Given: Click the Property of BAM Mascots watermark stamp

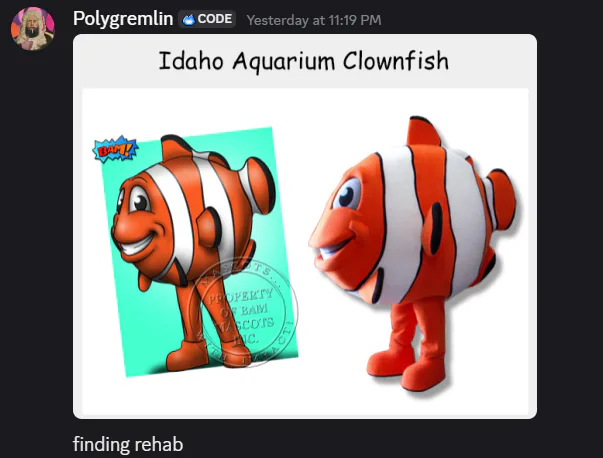Looking at the screenshot, I should click(243, 312).
